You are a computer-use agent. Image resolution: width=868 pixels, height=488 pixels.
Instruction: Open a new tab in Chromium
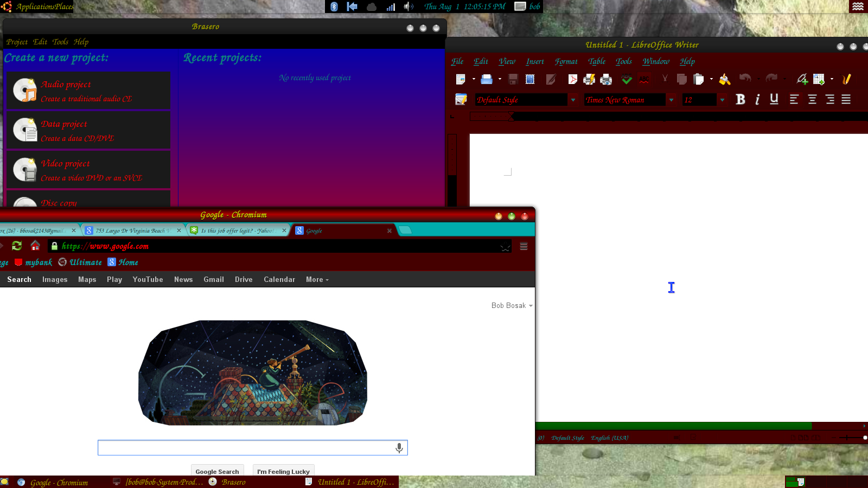point(405,230)
